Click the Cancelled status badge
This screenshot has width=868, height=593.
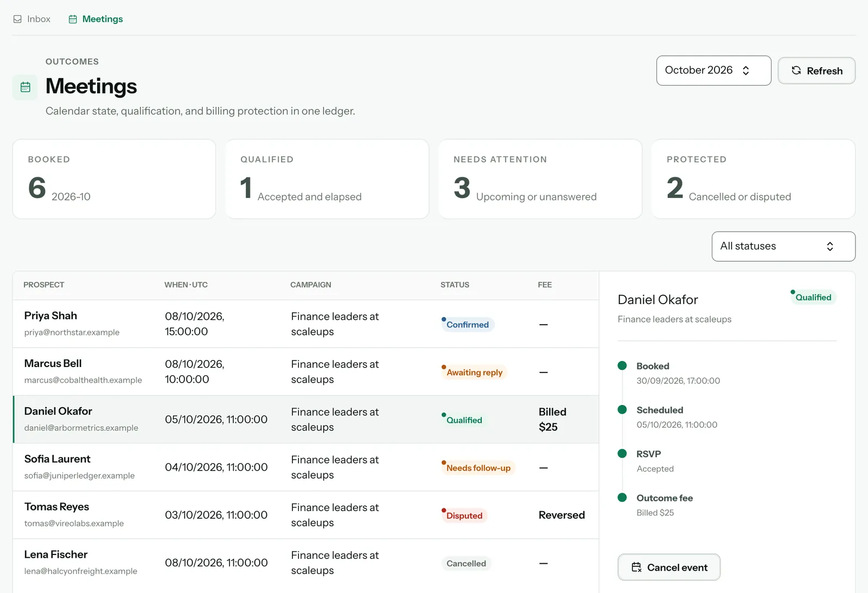click(466, 563)
